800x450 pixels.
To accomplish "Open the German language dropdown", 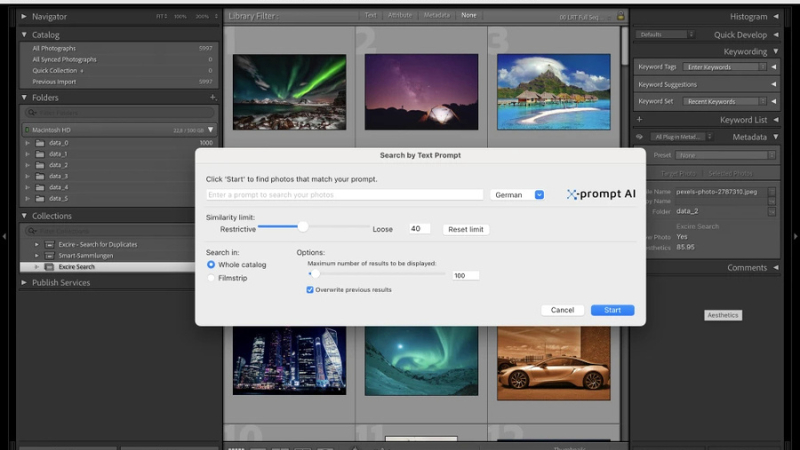I will pos(519,194).
